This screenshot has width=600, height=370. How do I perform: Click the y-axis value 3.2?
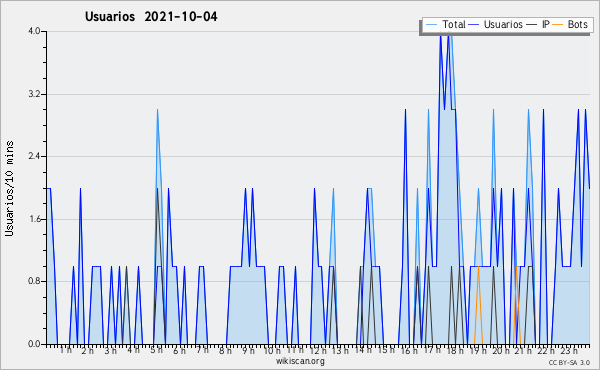(x=34, y=94)
